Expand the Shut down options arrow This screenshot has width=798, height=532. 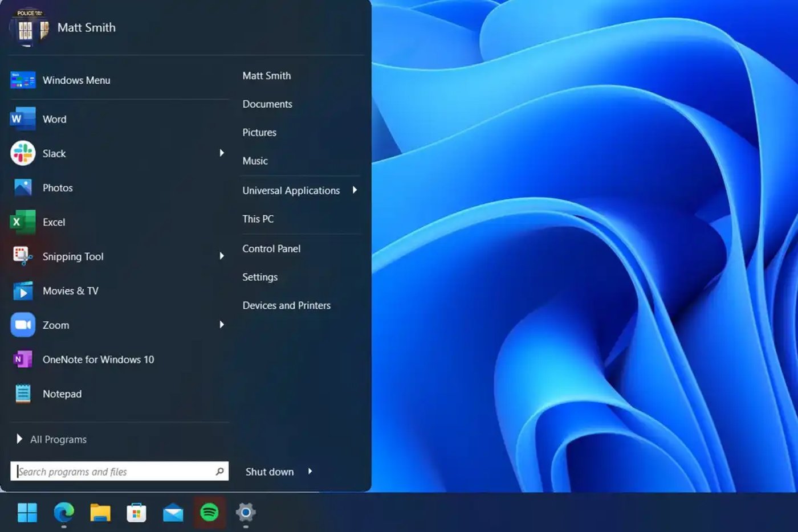pos(310,472)
